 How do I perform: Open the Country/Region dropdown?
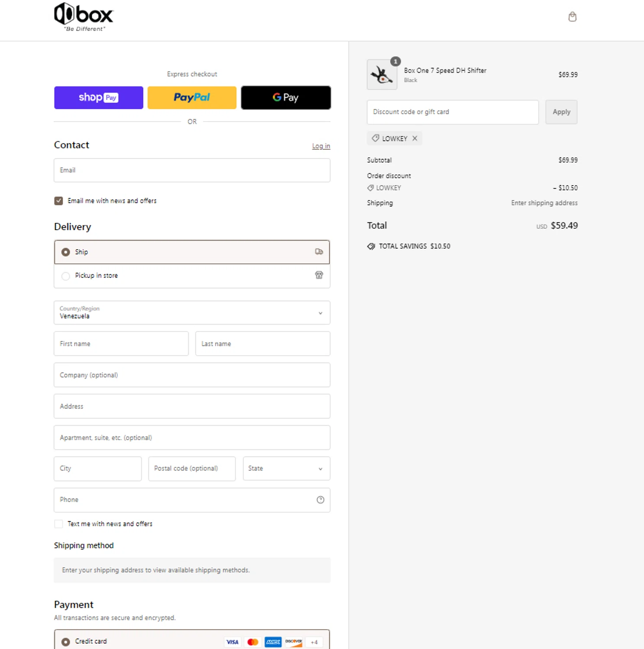(x=192, y=313)
